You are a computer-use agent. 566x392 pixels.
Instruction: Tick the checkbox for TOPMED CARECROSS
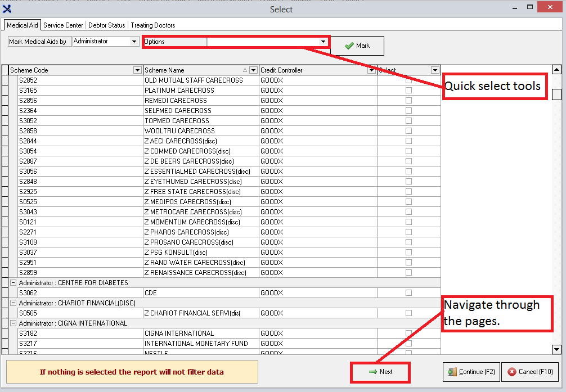408,121
